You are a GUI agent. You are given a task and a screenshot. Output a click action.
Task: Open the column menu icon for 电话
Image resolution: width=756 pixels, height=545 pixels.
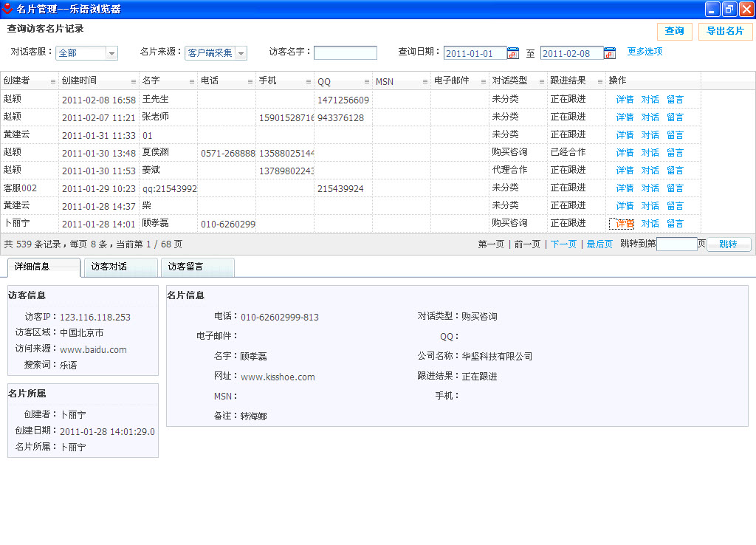(x=250, y=81)
